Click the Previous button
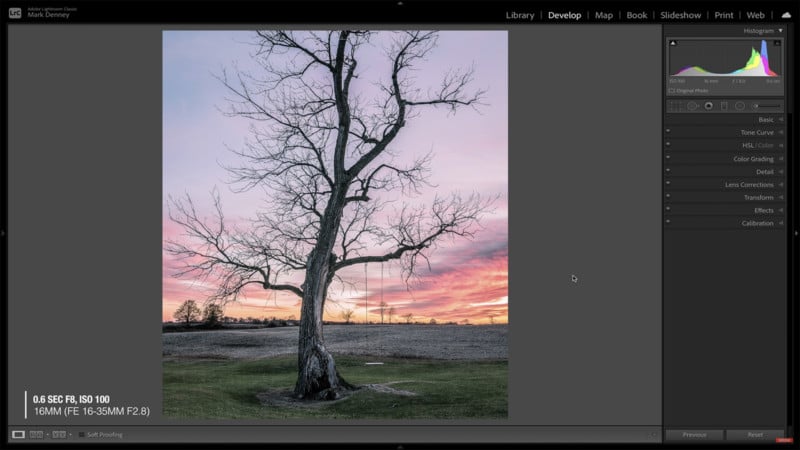Viewport: 800px width, 450px height. [x=694, y=435]
